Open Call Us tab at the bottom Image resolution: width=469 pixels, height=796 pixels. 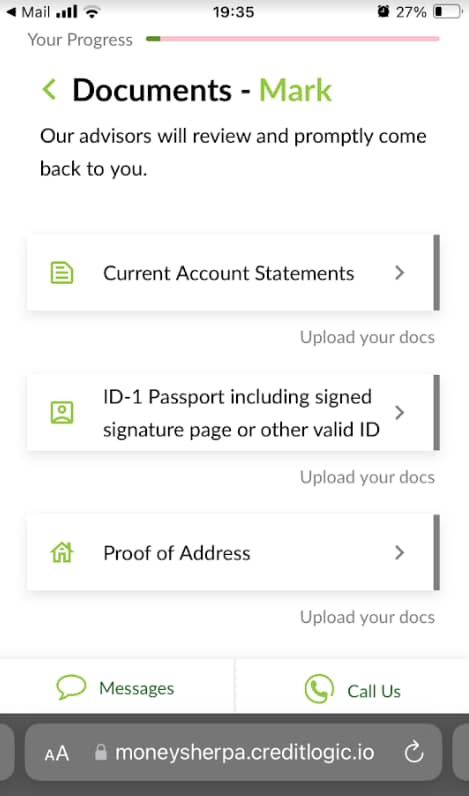point(352,687)
